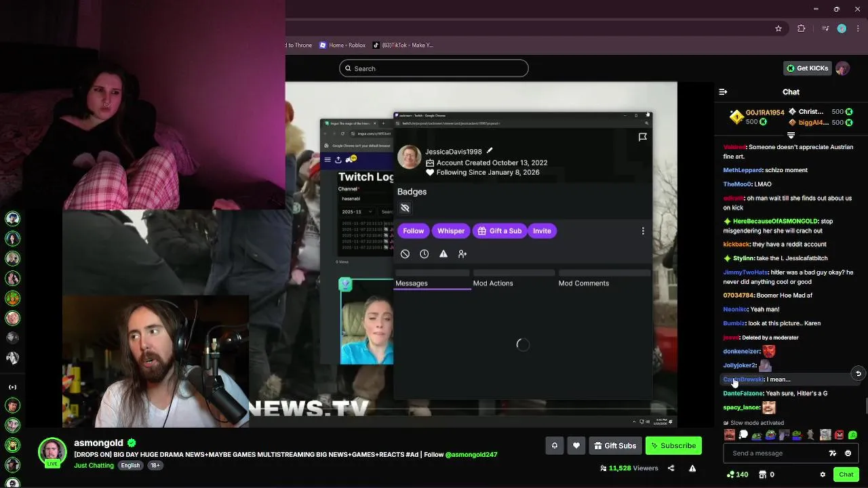Open the emoji picker in chat input
Screen dimensions: 868x488
click(848, 453)
